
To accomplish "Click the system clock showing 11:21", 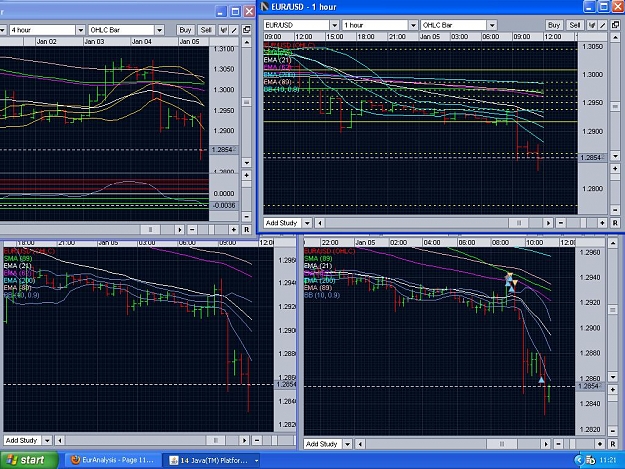I will tap(607, 460).
